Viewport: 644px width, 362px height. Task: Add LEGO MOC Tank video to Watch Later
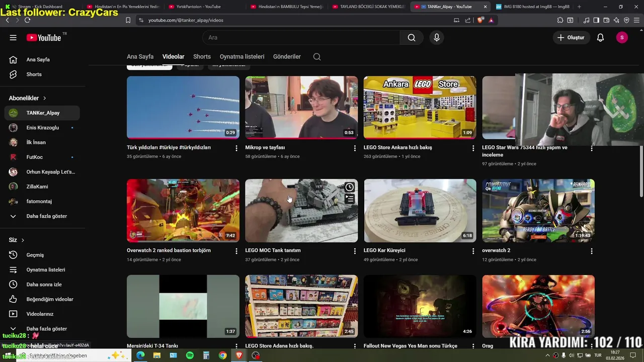(350, 187)
